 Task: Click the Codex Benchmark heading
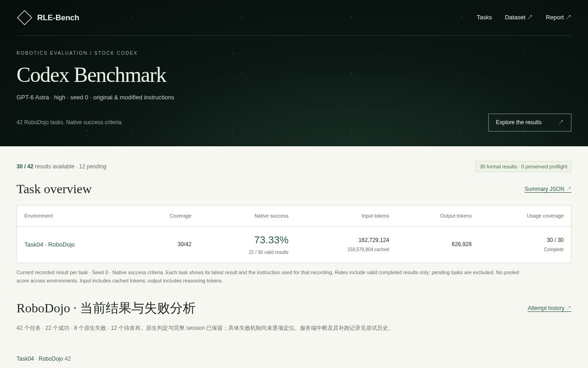tap(91, 75)
